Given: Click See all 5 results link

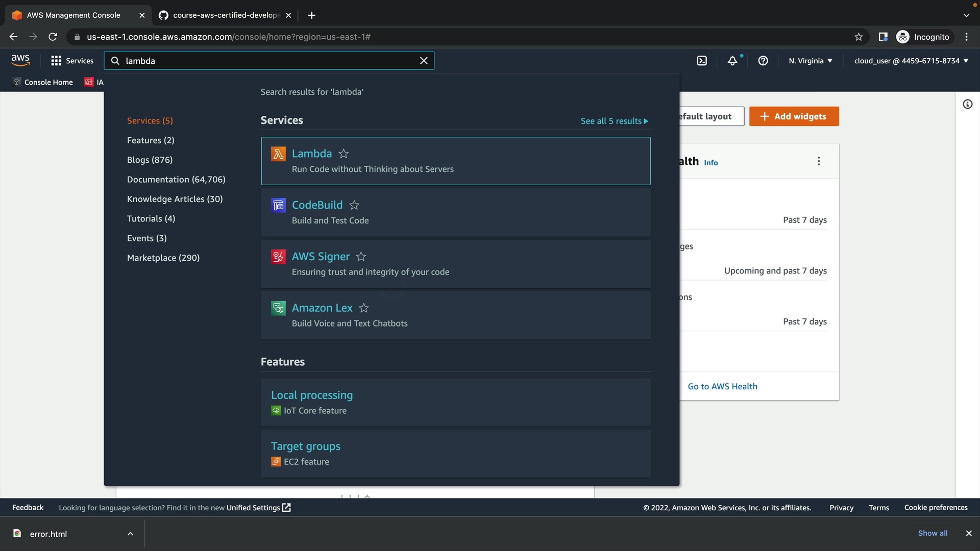Looking at the screenshot, I should pyautogui.click(x=614, y=121).
